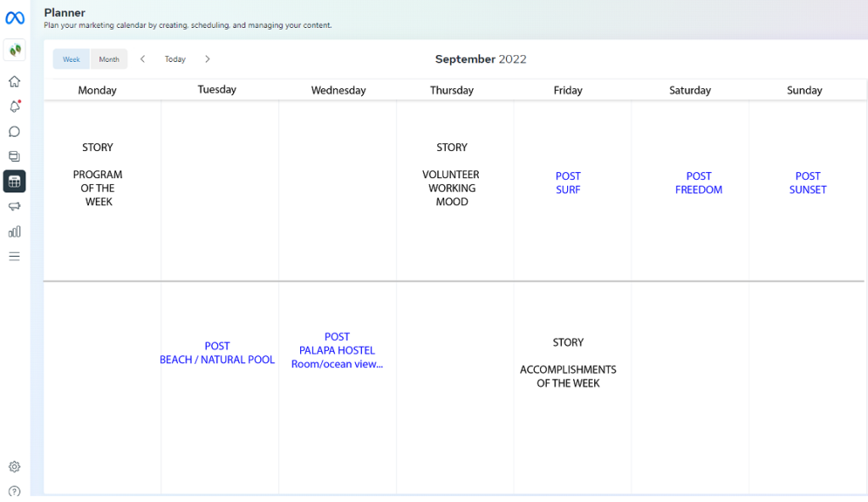This screenshot has height=502, width=868.
Task: Open the Inbox chat bubble icon
Action: tap(14, 131)
